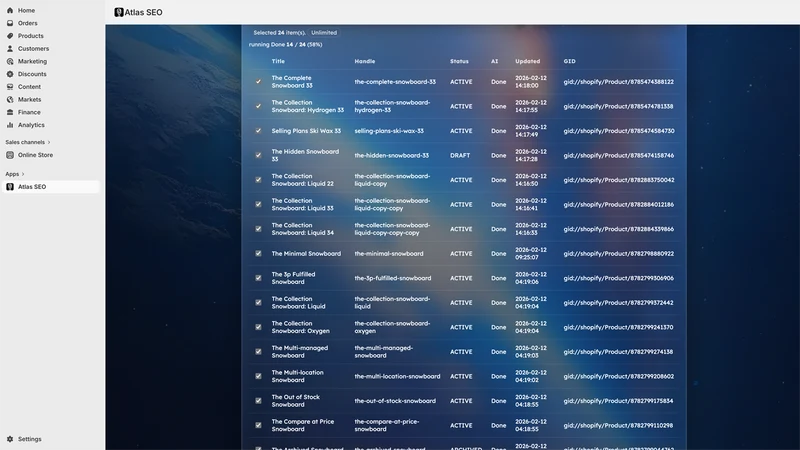Open Analytics via bar chart icon
800x450 pixels.
10,125
